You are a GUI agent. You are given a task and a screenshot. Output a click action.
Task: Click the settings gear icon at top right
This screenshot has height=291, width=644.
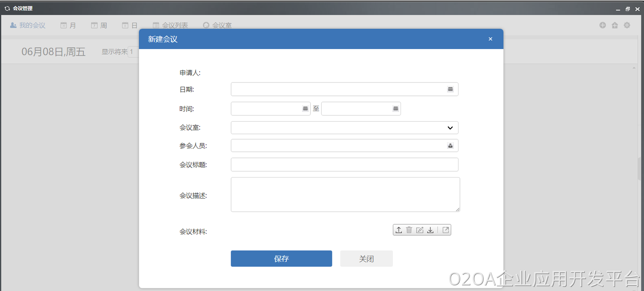click(x=627, y=25)
